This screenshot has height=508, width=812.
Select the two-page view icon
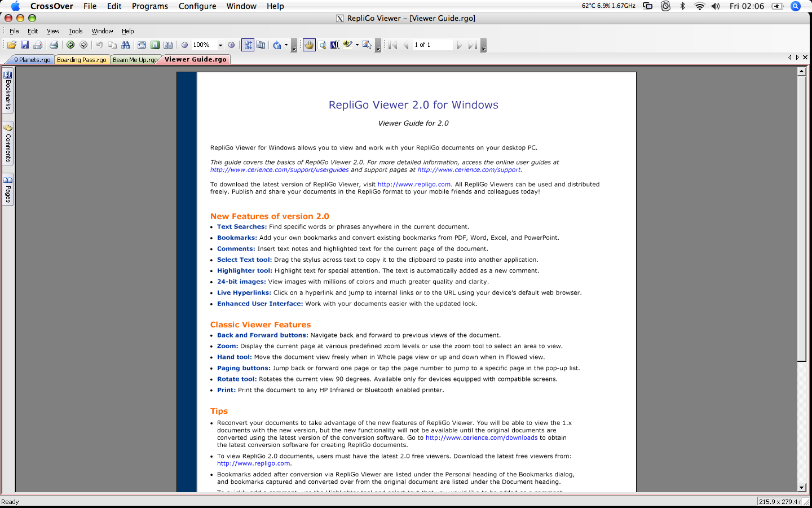coord(168,45)
